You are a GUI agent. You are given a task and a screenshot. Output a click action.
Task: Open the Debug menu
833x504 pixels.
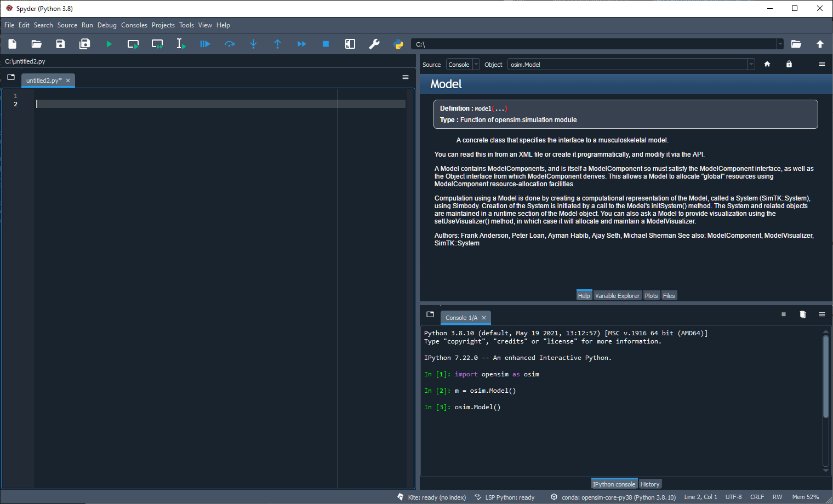[107, 25]
